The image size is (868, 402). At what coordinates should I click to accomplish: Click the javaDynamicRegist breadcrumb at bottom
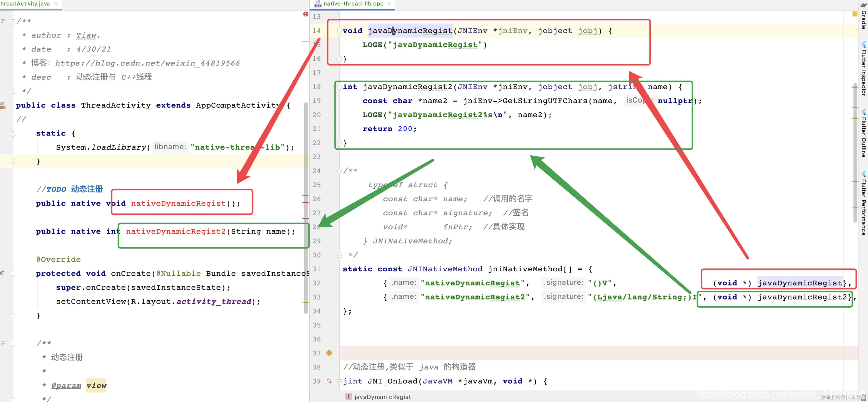click(382, 397)
